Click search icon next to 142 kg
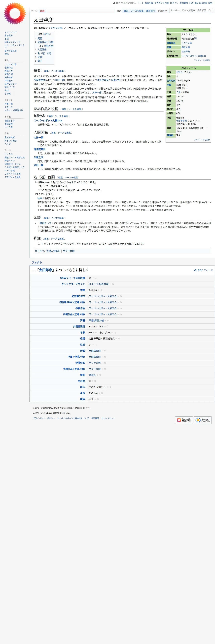215x644 pixels. (x=101, y=290)
